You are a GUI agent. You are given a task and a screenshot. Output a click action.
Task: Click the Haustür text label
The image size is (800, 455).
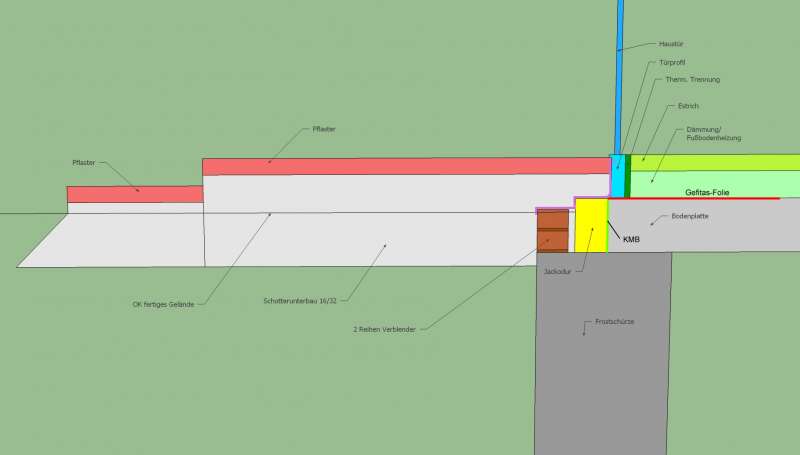point(671,44)
